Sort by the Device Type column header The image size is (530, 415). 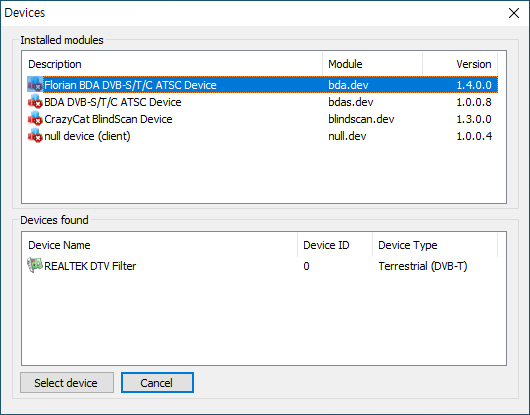435,245
